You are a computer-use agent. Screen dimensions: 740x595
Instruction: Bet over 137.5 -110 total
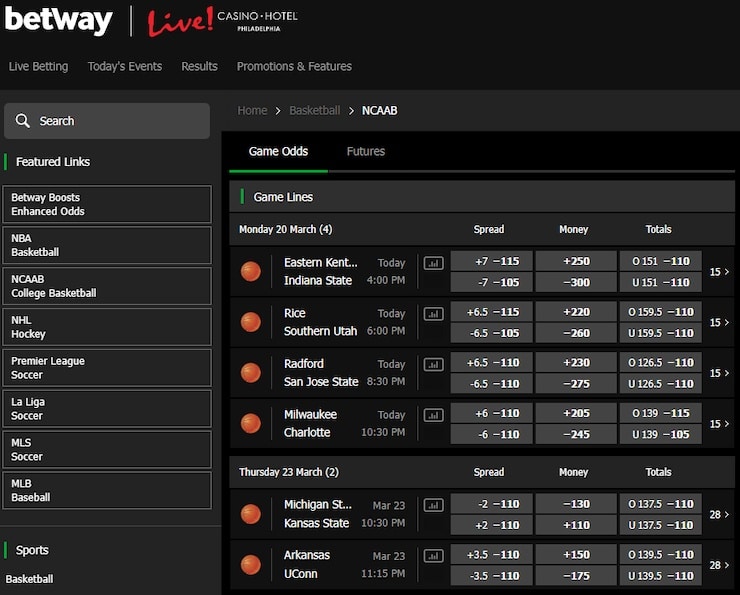[x=660, y=504]
